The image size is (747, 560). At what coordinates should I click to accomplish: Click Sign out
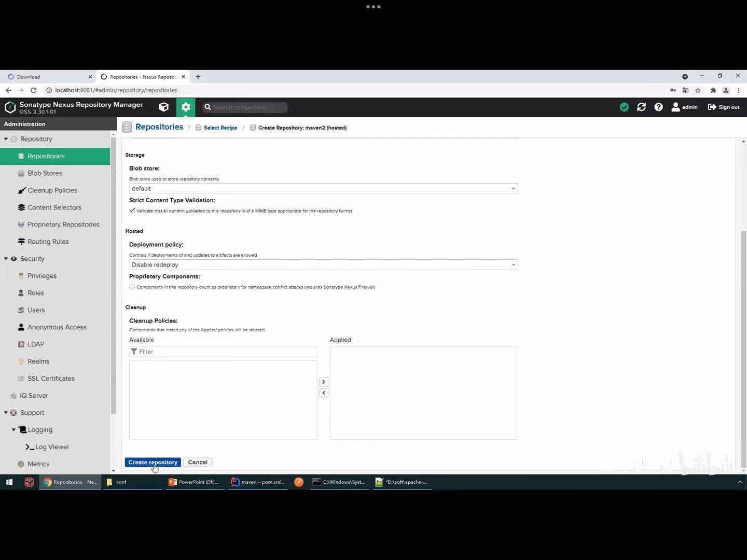[724, 107]
